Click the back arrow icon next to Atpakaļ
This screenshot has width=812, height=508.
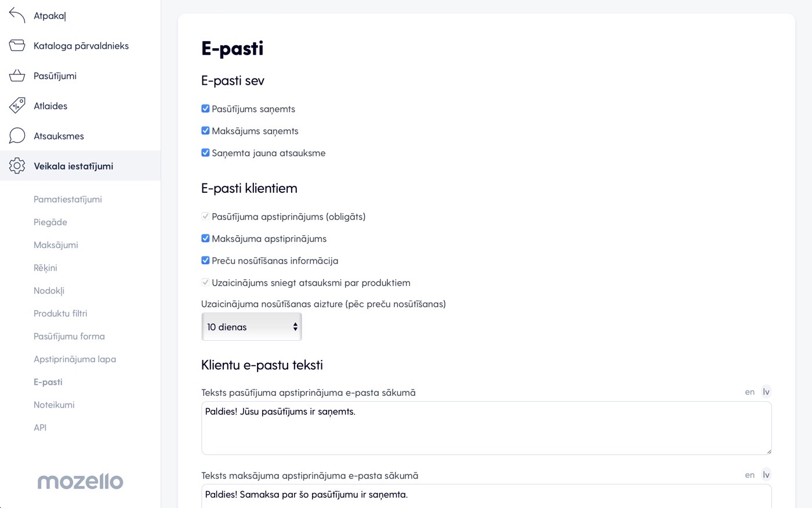17,16
